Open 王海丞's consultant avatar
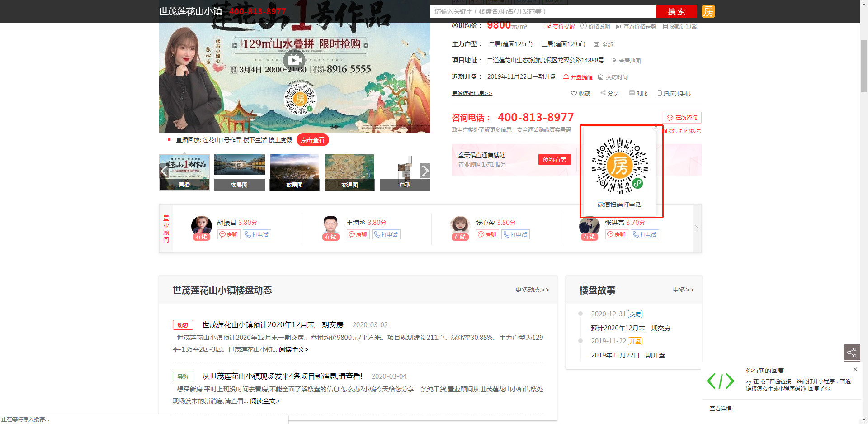This screenshot has height=424, width=868. tap(331, 227)
